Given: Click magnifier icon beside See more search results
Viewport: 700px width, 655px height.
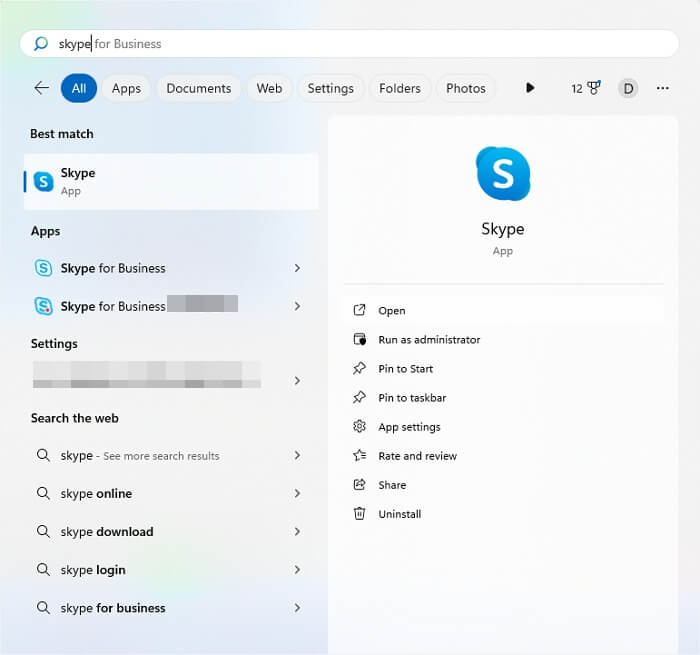Looking at the screenshot, I should [43, 455].
